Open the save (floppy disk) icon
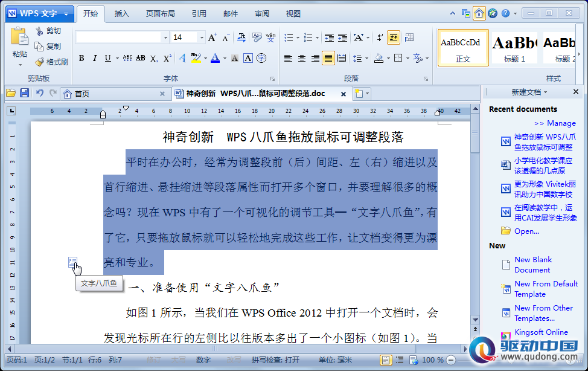This screenshot has height=371, width=588. pyautogui.click(x=24, y=93)
